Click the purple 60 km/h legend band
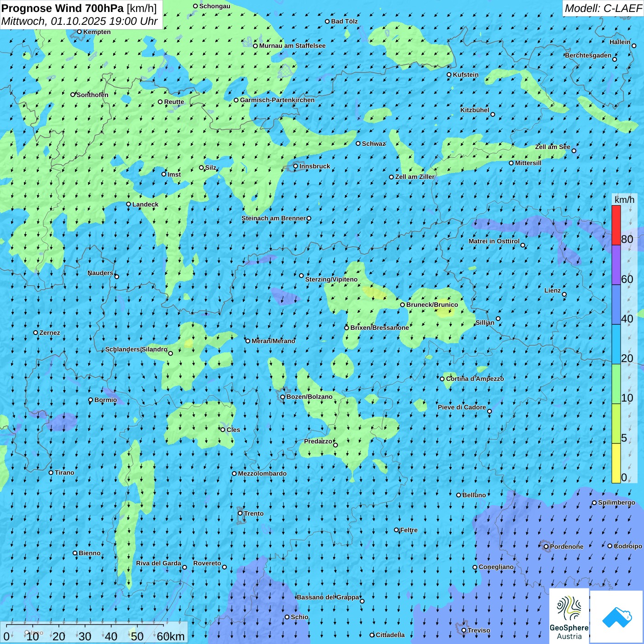The width and height of the screenshot is (644, 644). [x=616, y=265]
